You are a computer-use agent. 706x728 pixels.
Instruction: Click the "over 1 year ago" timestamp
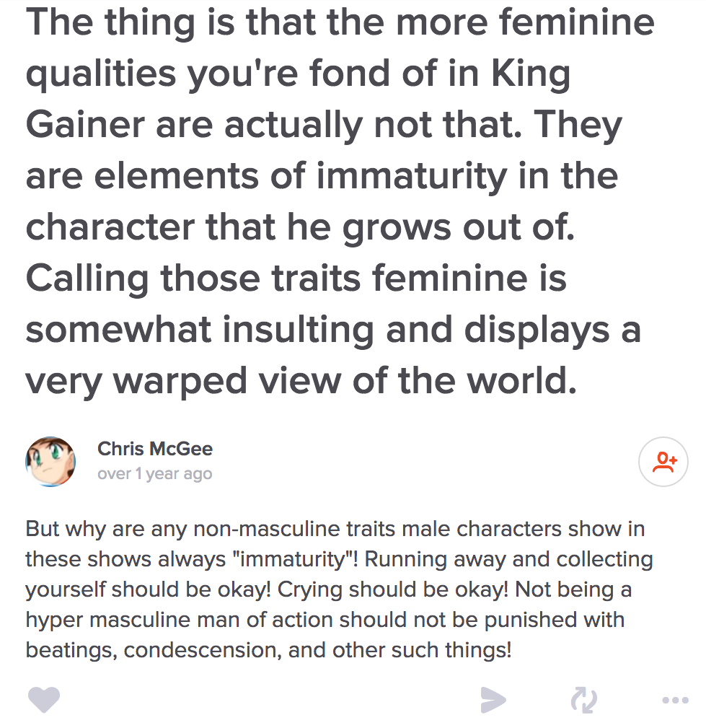pos(154,474)
